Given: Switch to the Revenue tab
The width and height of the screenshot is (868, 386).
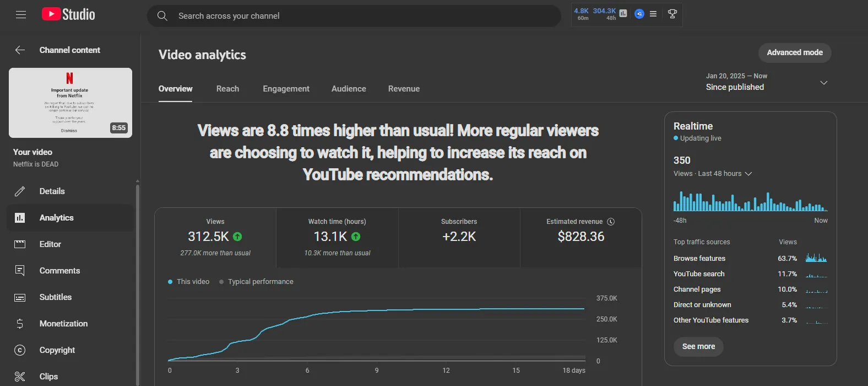Looking at the screenshot, I should coord(404,89).
